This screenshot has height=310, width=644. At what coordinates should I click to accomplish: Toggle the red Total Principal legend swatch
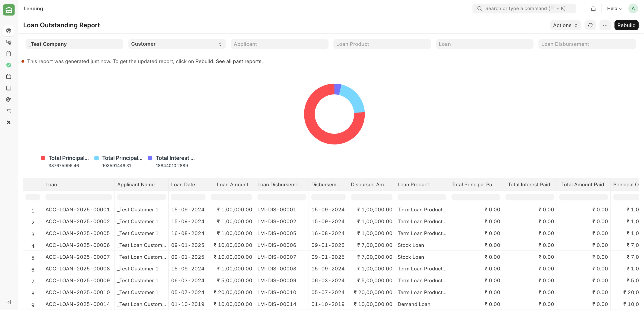[43, 158]
